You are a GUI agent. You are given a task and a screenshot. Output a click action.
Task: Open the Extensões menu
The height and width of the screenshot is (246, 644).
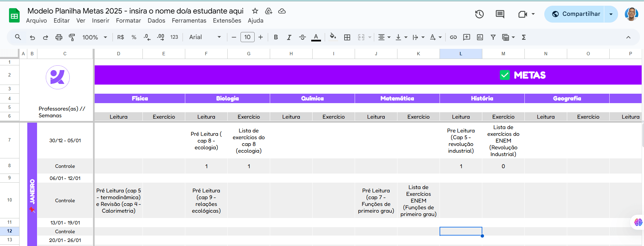pyautogui.click(x=227, y=21)
